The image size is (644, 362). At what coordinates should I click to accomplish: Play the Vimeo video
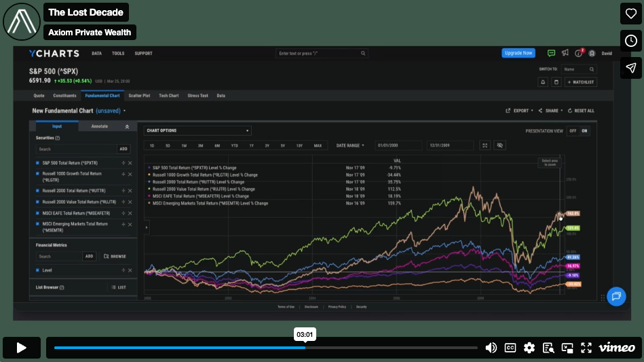tap(21, 348)
